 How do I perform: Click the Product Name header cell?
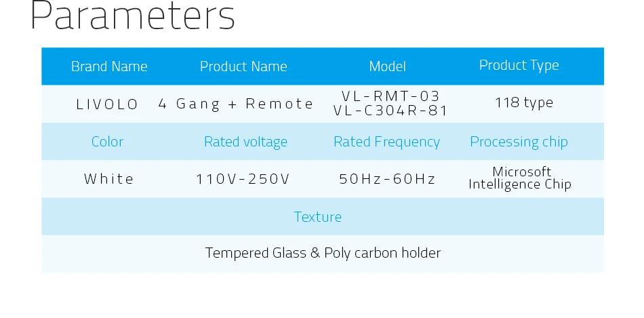(x=243, y=66)
